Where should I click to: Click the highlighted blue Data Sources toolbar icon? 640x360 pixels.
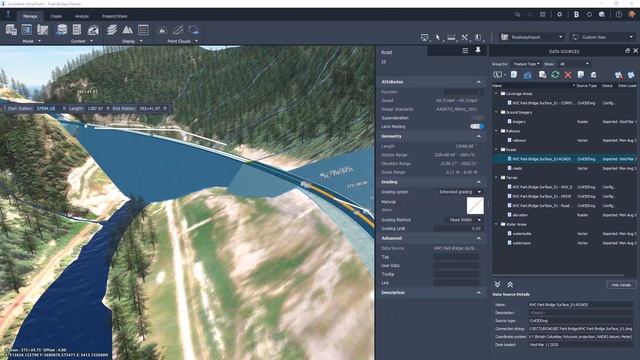pyautogui.click(x=528, y=75)
